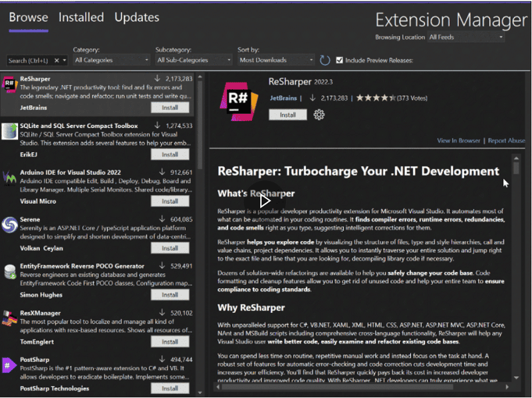Click the Report Abuse link

click(507, 140)
